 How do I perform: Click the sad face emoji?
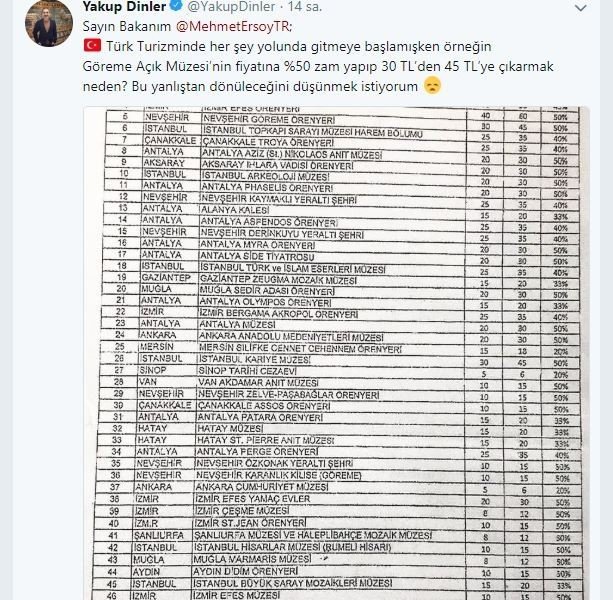coord(432,85)
